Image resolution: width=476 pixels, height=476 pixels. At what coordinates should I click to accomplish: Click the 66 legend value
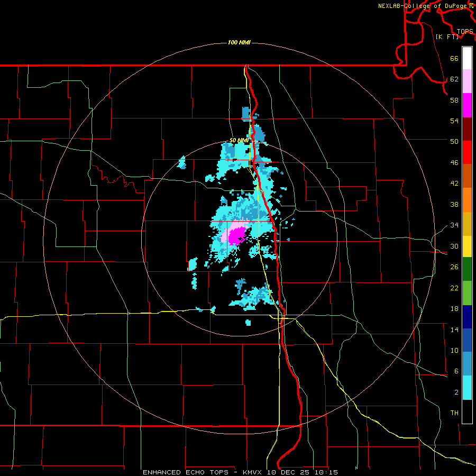point(454,58)
